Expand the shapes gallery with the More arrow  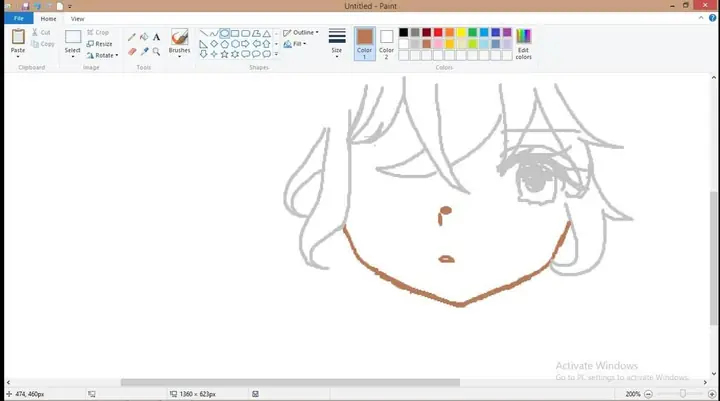(x=276, y=54)
